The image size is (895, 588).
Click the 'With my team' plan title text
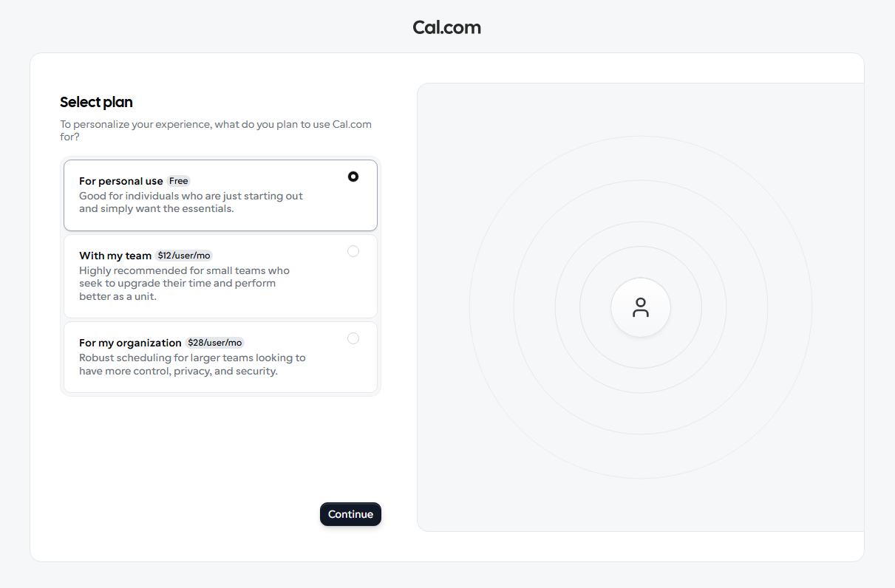tap(115, 255)
